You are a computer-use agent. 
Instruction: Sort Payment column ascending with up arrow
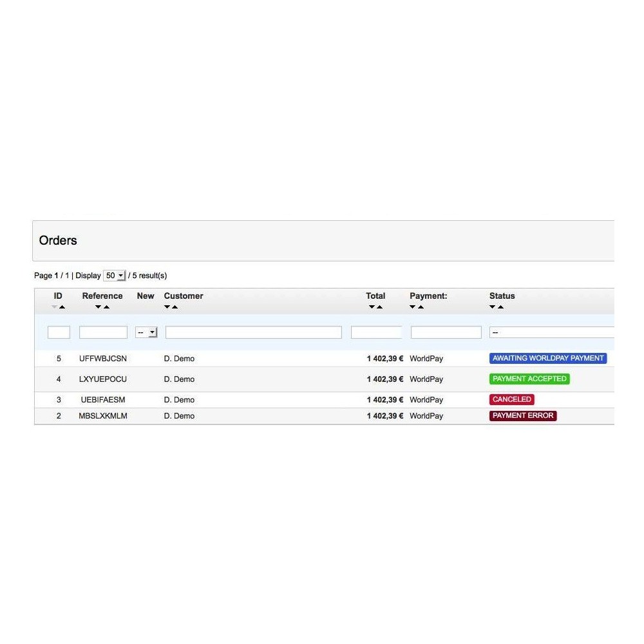[421, 307]
